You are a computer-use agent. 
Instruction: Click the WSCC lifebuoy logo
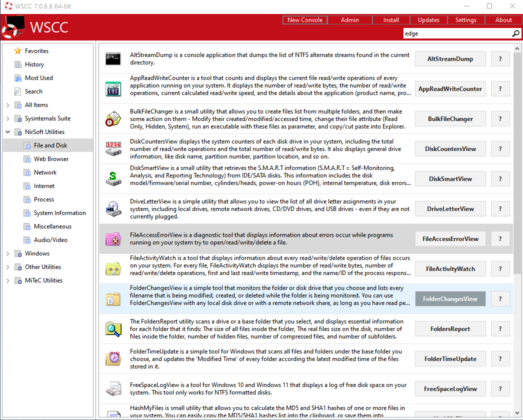click(12, 27)
